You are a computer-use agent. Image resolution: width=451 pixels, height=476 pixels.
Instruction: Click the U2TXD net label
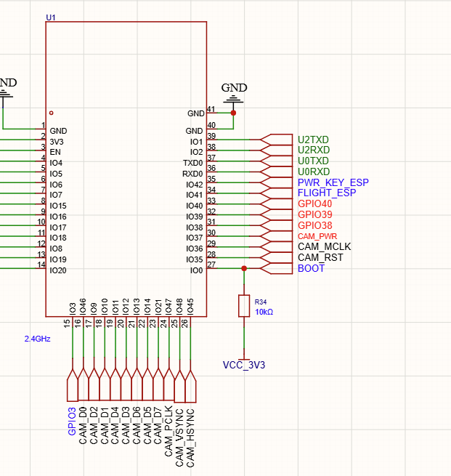pyautogui.click(x=313, y=140)
